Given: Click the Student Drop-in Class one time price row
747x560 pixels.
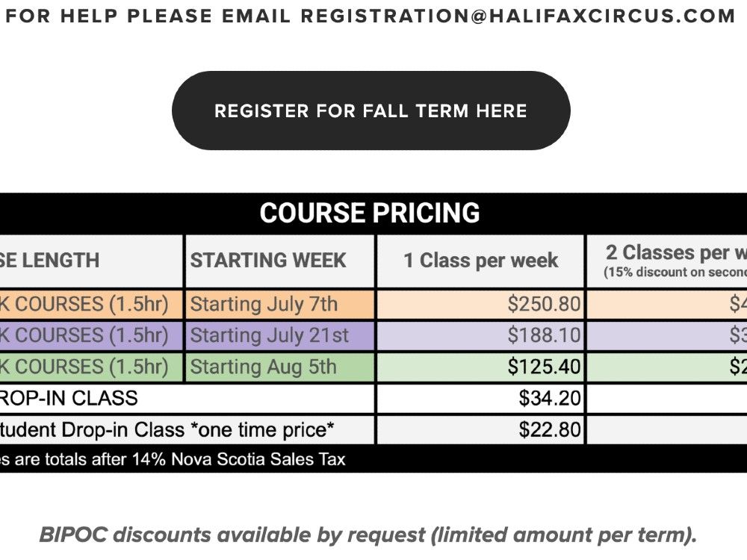Looking at the screenshot, I should click(167, 429).
